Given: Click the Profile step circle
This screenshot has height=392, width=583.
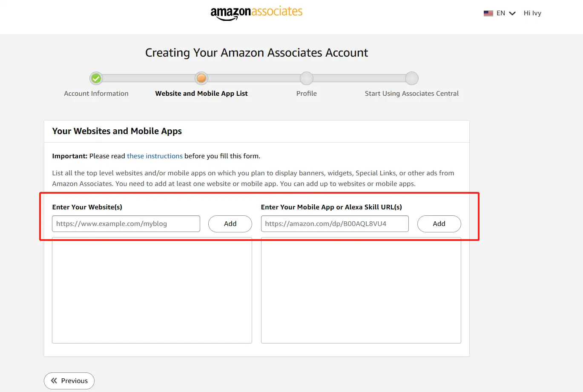Looking at the screenshot, I should 307,78.
